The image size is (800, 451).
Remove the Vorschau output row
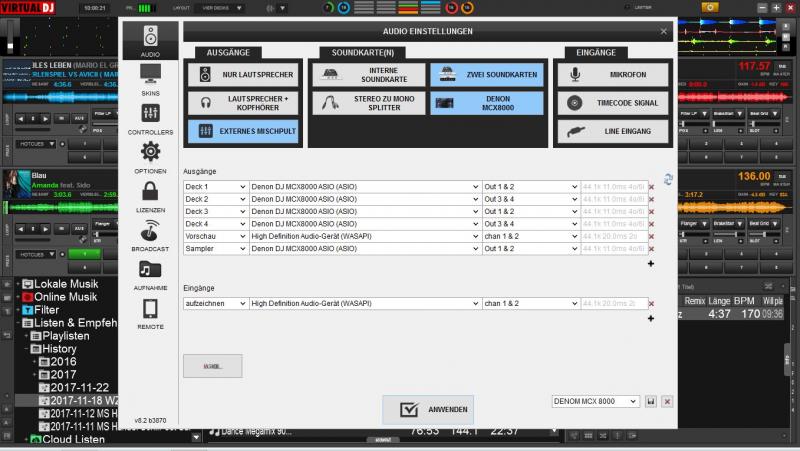(652, 236)
